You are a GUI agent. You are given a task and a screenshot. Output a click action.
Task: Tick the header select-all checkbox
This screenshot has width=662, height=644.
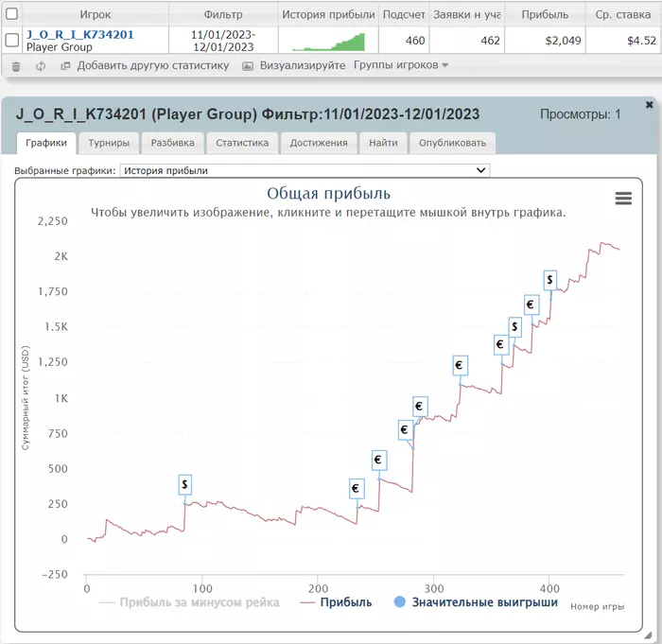pyautogui.click(x=12, y=14)
